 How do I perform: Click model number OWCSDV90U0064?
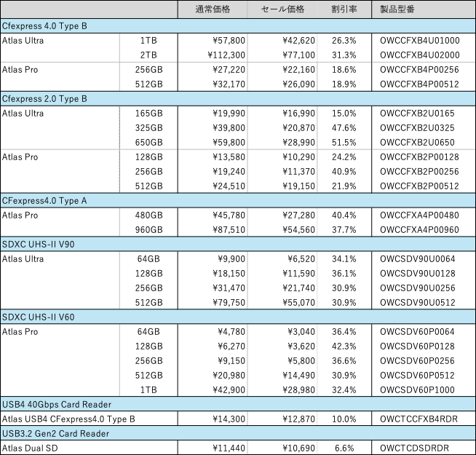click(x=418, y=259)
